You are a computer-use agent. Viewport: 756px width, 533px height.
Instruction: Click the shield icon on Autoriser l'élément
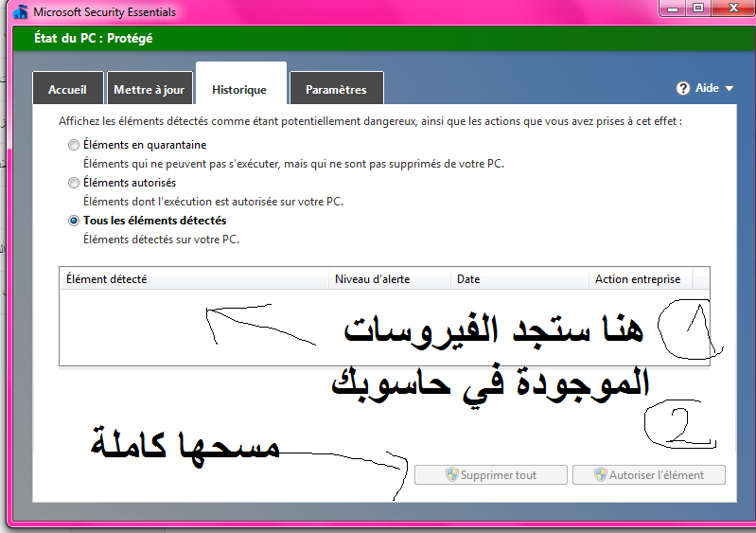[600, 474]
